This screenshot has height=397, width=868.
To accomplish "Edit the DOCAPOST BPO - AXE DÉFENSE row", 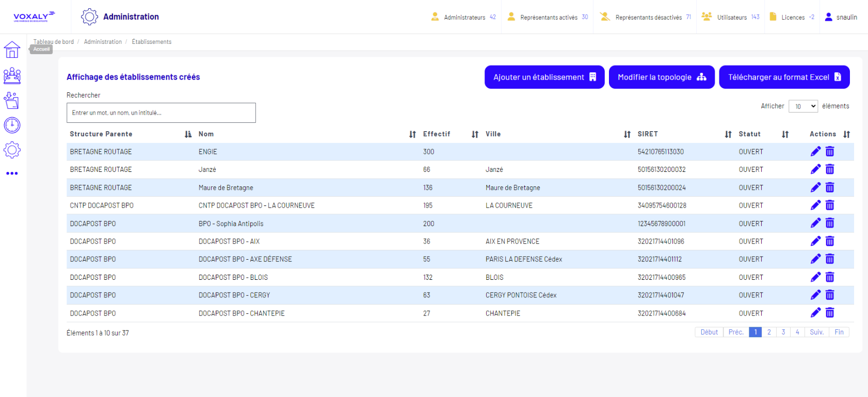I will click(815, 259).
